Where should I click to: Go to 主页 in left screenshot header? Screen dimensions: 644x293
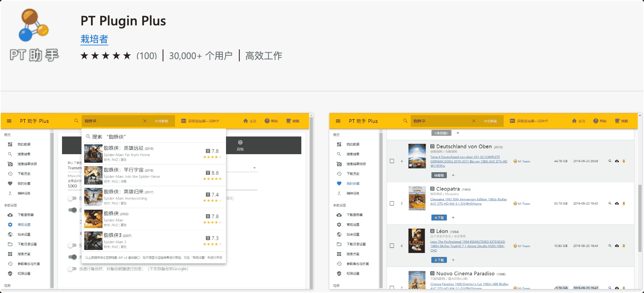[x=250, y=121]
